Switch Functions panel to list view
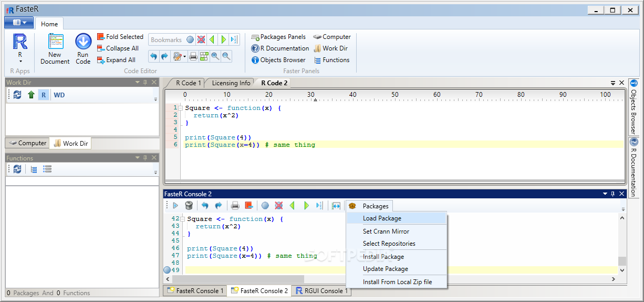 [47, 169]
